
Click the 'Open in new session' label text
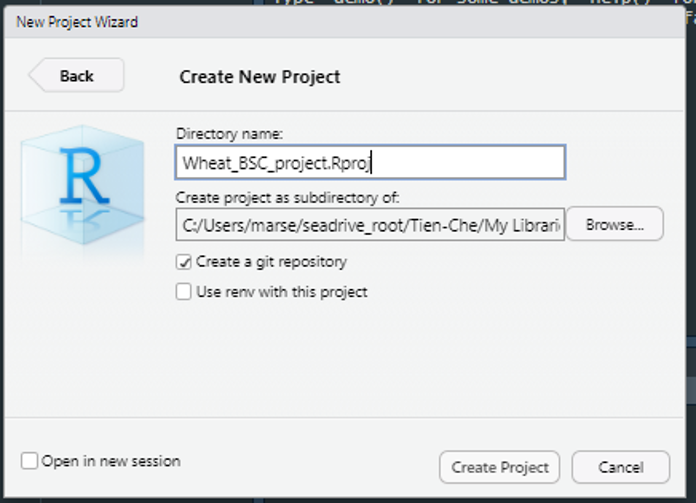pyautogui.click(x=111, y=461)
